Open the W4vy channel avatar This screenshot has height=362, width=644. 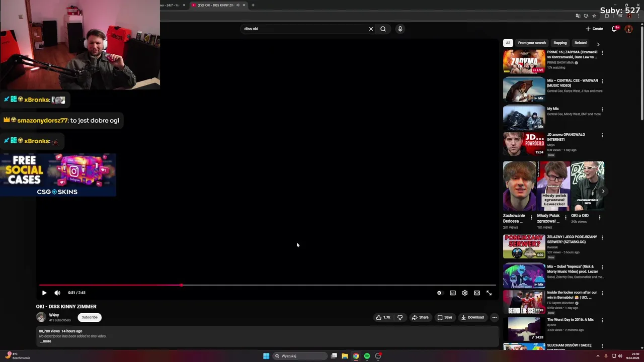(41, 317)
